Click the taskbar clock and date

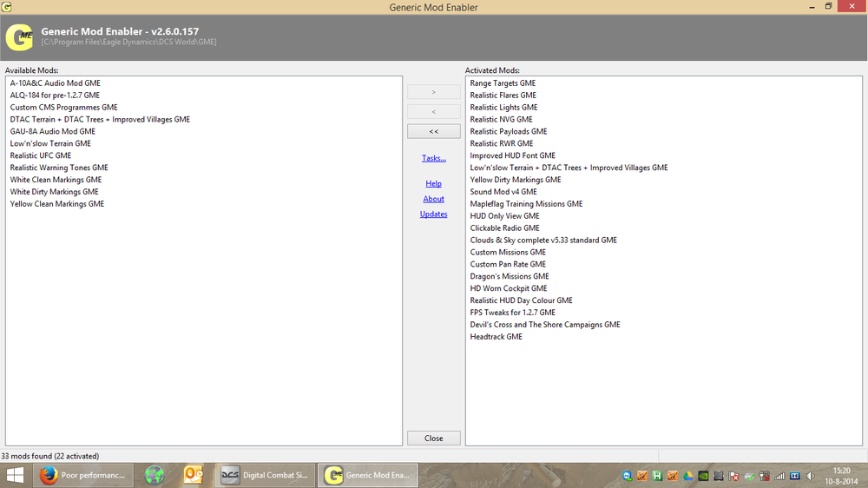(841, 476)
